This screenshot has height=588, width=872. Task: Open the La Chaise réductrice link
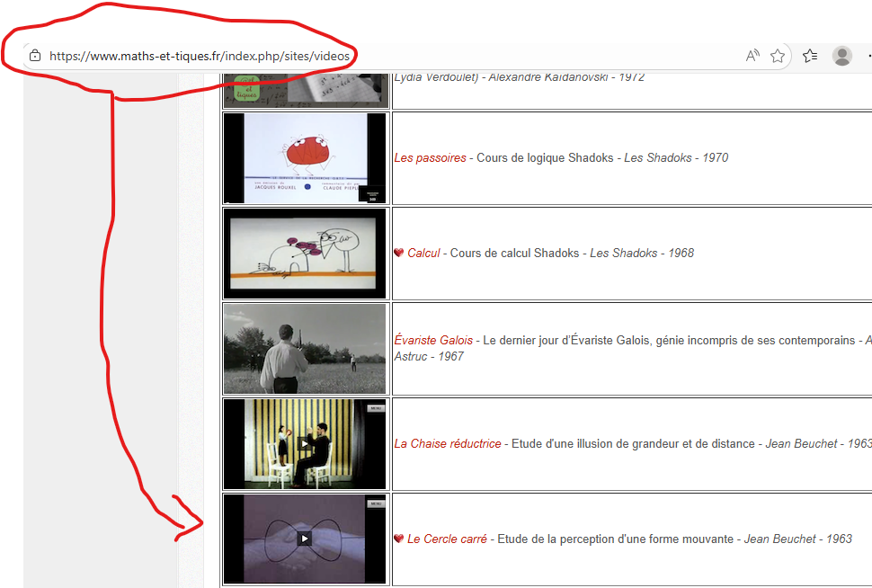tap(448, 444)
